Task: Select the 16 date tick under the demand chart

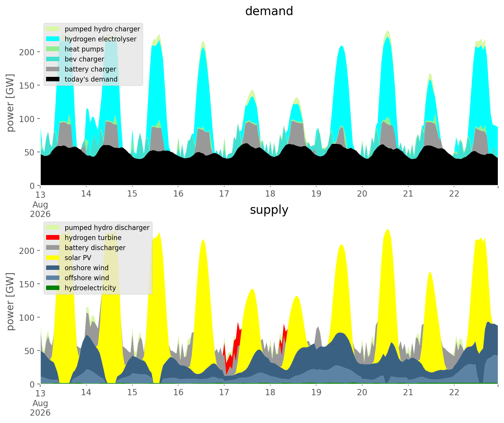Action: click(x=178, y=194)
